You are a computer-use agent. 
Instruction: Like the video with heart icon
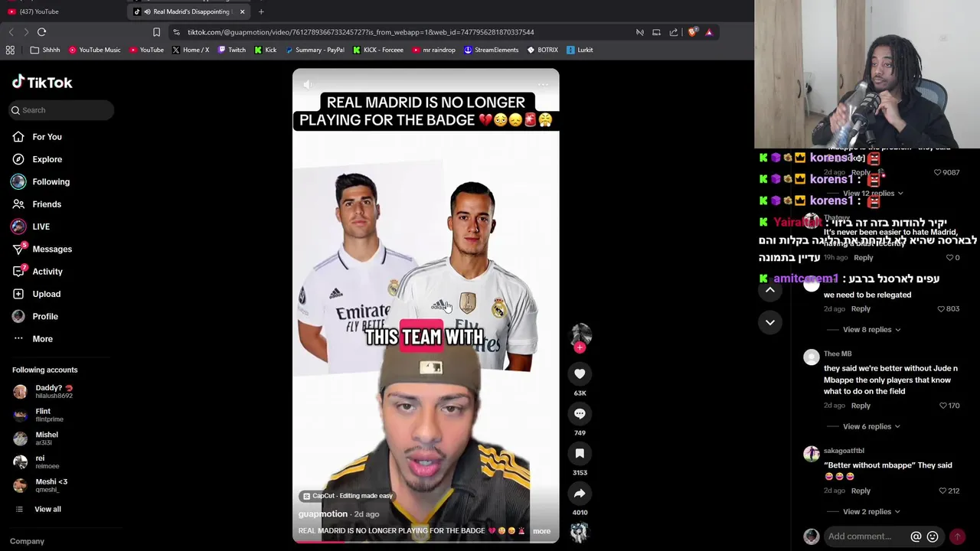click(580, 373)
